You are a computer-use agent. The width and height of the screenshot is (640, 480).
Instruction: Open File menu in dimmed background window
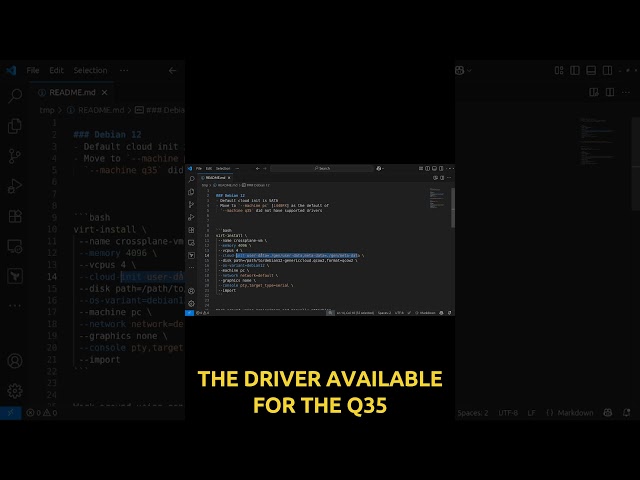tap(33, 70)
